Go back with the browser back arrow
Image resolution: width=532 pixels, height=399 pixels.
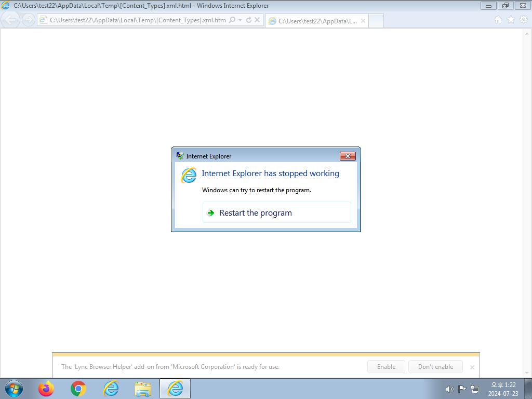click(11, 20)
